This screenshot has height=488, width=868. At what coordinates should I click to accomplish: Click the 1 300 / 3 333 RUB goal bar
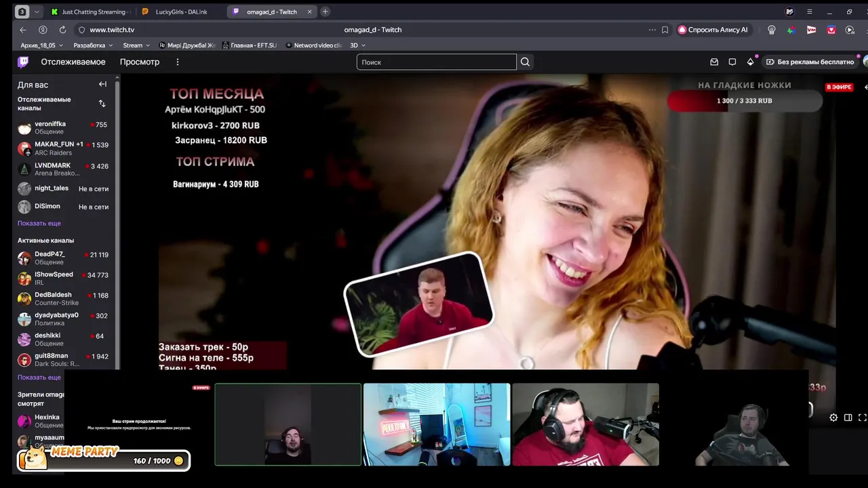(x=745, y=101)
